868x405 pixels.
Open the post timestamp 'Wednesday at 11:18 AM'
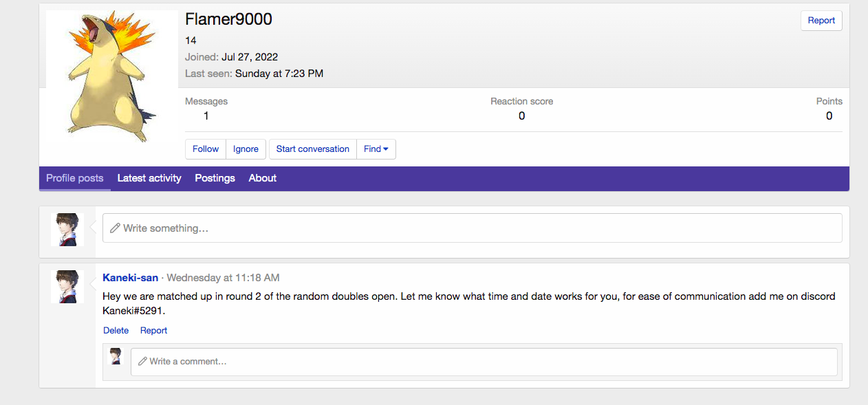223,278
